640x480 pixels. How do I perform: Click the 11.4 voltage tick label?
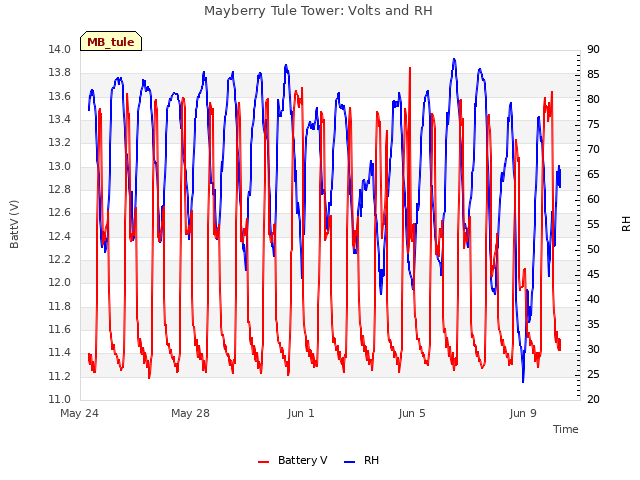60,353
